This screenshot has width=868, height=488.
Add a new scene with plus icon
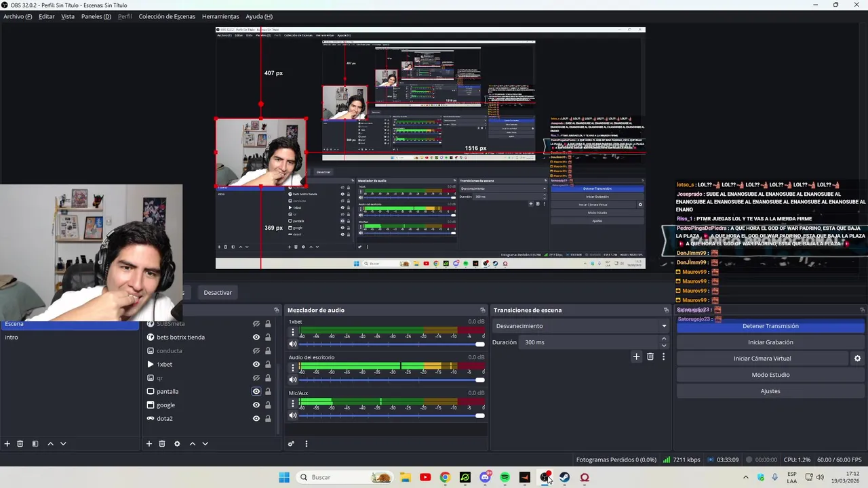(x=7, y=444)
